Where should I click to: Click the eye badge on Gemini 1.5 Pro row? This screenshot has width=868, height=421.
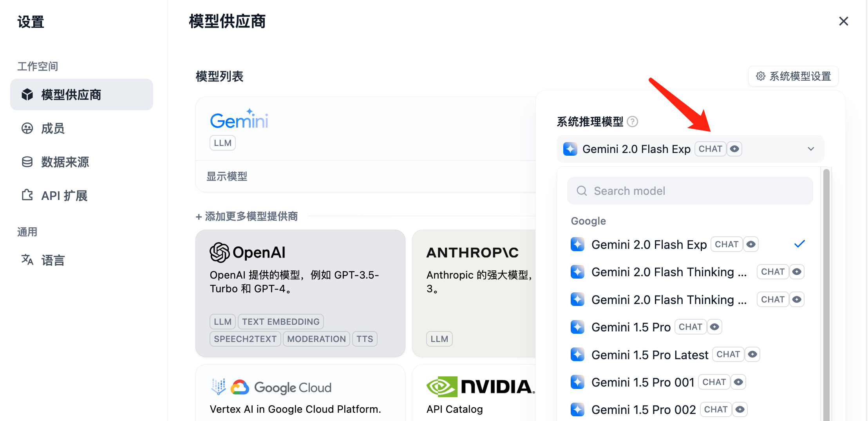pyautogui.click(x=715, y=327)
